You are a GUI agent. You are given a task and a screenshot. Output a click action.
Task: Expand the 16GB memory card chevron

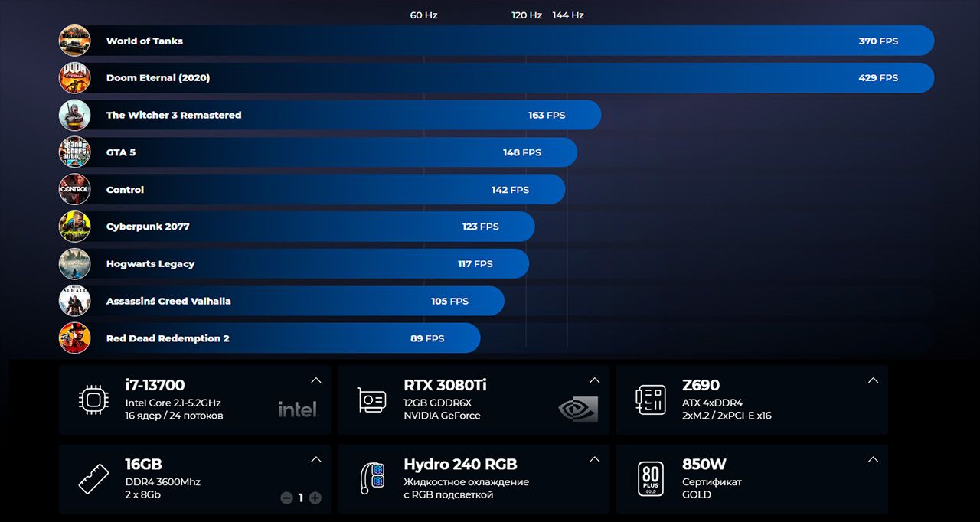(x=315, y=460)
